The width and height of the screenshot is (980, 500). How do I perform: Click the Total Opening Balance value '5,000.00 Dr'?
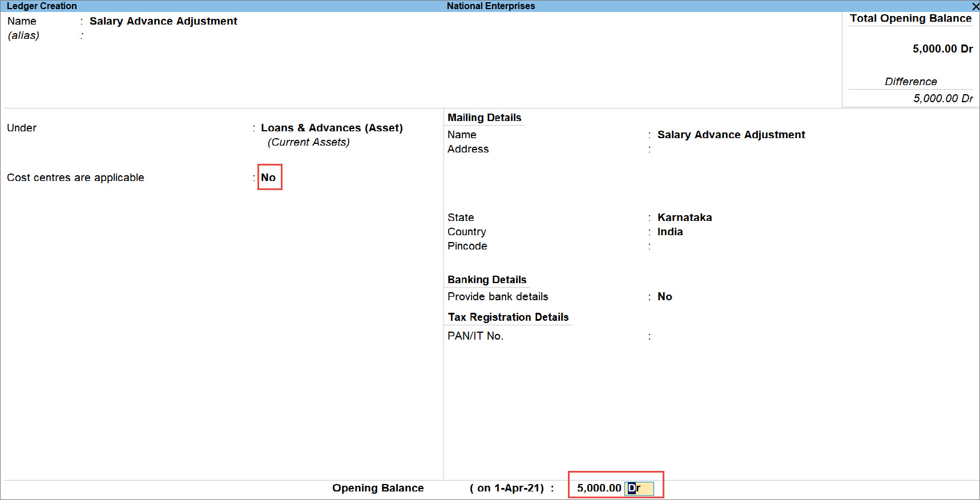(942, 49)
